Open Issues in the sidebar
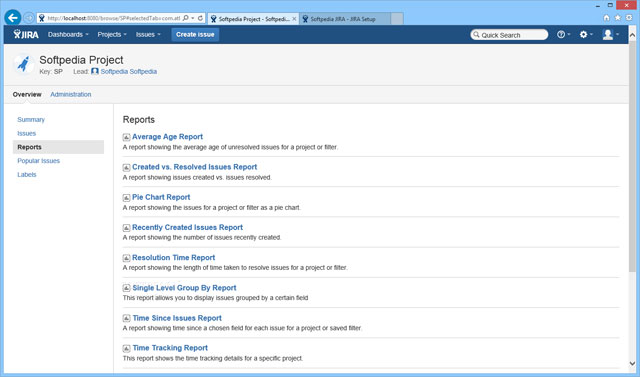This screenshot has width=640, height=377. (27, 133)
